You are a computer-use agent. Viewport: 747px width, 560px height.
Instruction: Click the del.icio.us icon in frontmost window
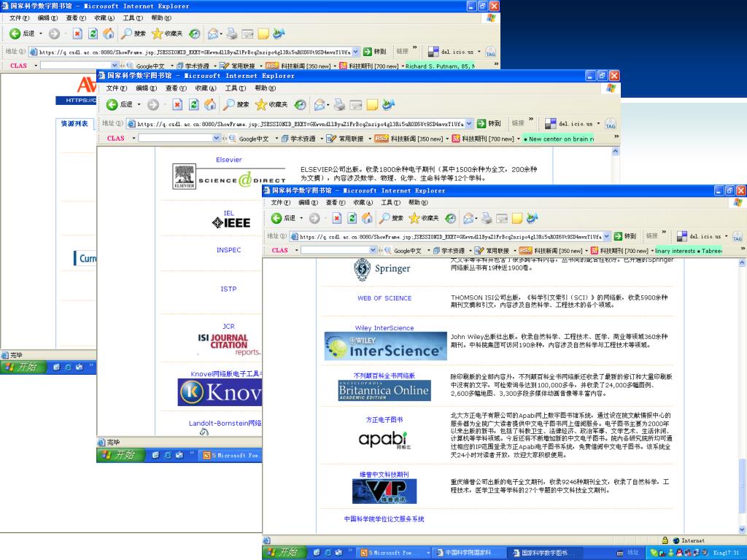pyautogui.click(x=682, y=236)
